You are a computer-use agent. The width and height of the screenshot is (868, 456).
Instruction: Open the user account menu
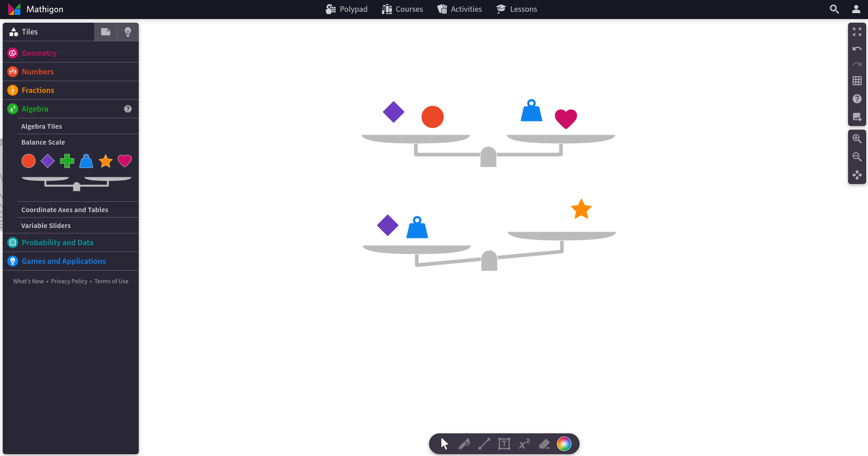pyautogui.click(x=856, y=9)
